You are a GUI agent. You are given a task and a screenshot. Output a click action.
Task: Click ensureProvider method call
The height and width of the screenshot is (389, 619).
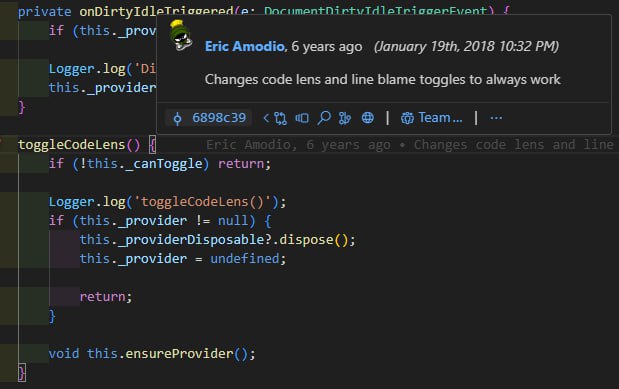[180, 353]
